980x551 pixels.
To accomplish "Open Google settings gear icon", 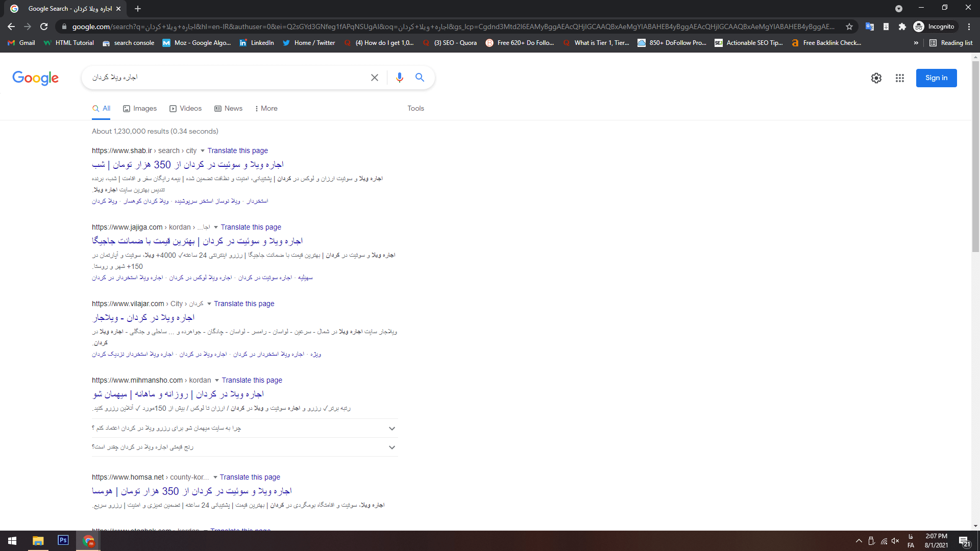I will [x=876, y=78].
